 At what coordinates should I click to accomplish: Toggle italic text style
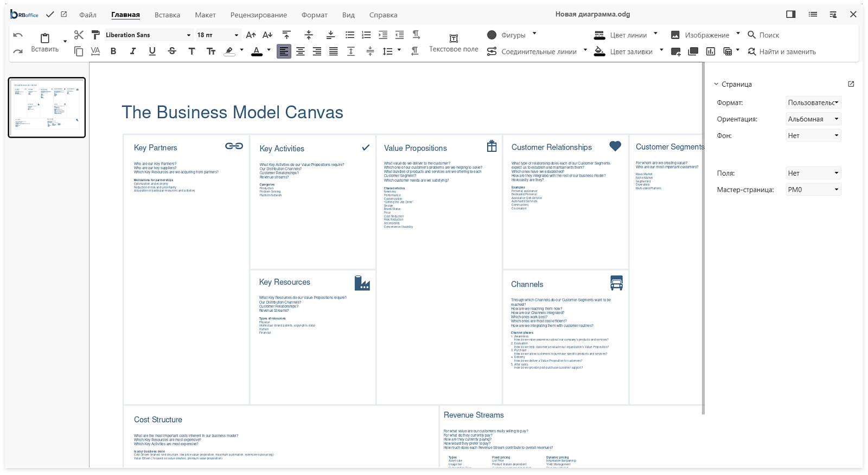pos(133,51)
